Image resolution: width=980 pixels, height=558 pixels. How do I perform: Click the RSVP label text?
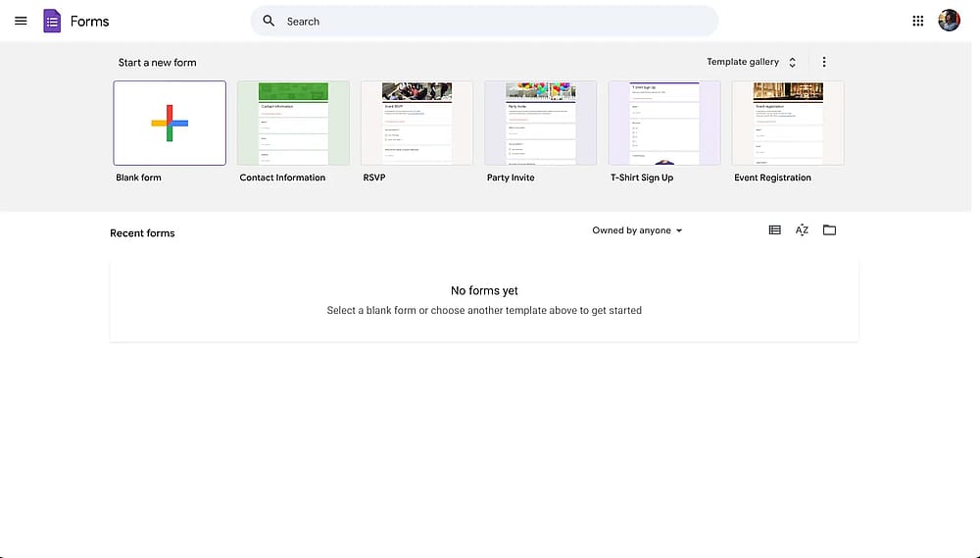coord(374,178)
